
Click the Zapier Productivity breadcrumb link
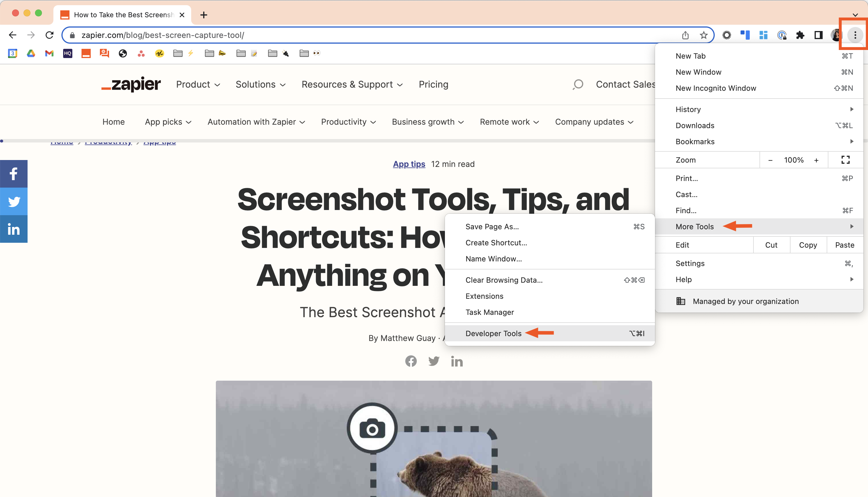[108, 141]
